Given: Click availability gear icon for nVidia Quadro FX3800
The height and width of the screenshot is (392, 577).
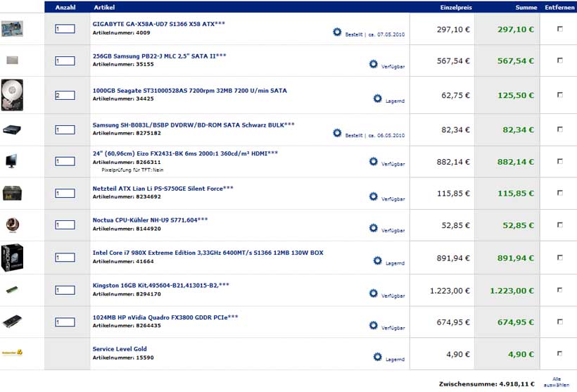Looking at the screenshot, I should [373, 325].
